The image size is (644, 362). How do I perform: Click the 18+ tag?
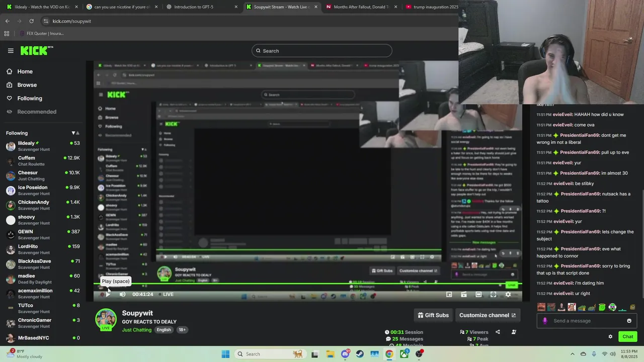pyautogui.click(x=182, y=330)
